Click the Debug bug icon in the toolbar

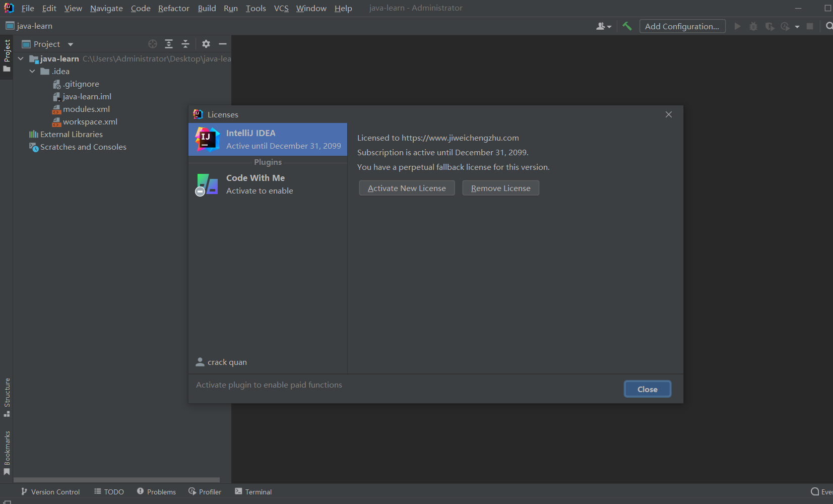(753, 26)
